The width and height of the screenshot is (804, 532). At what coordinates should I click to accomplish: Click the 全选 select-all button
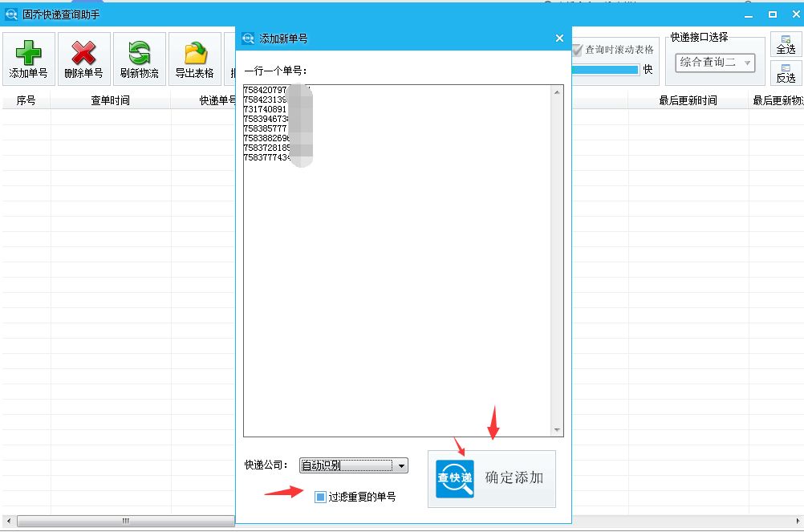786,45
